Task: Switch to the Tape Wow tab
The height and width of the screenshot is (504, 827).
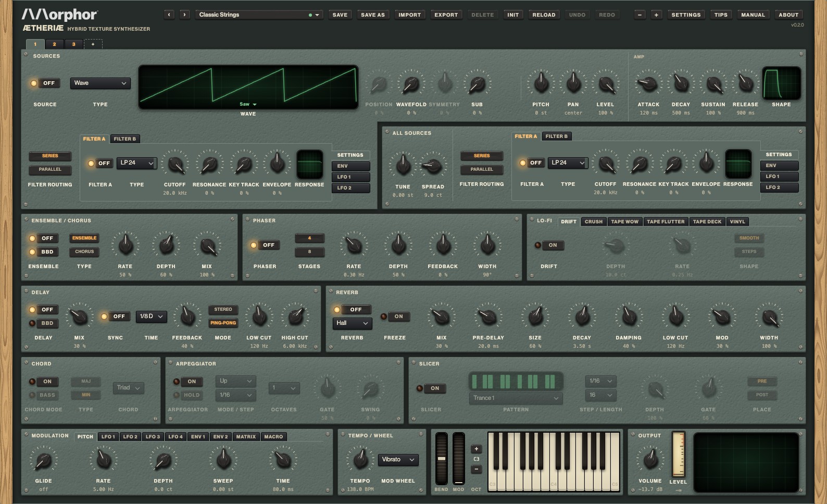Action: pos(624,222)
